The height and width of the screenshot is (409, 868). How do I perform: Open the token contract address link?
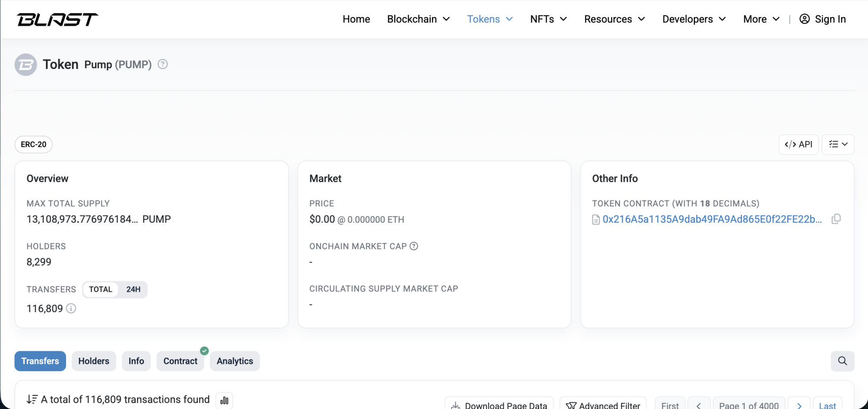712,219
